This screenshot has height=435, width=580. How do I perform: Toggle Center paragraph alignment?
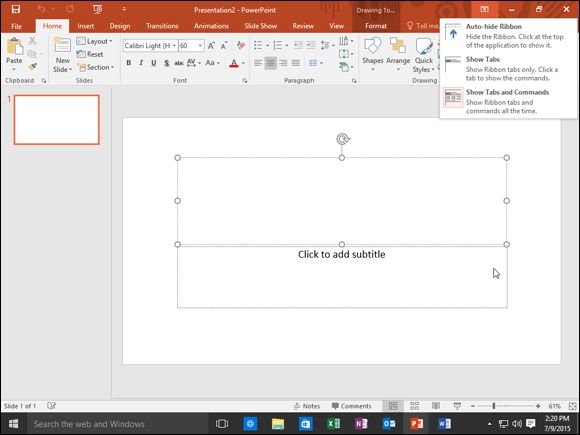(271, 63)
